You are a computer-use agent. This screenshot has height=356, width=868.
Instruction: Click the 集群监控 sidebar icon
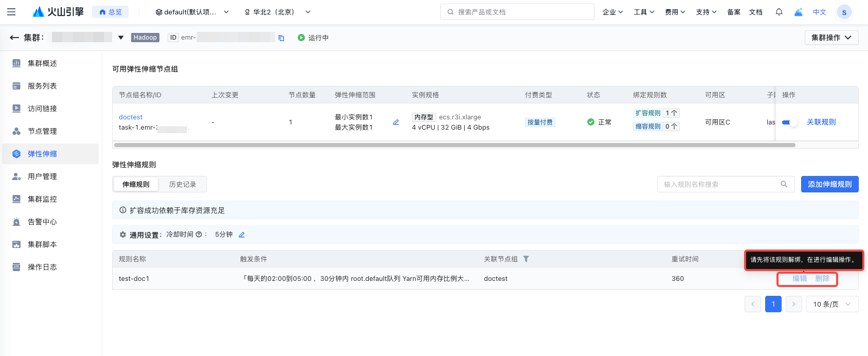16,199
